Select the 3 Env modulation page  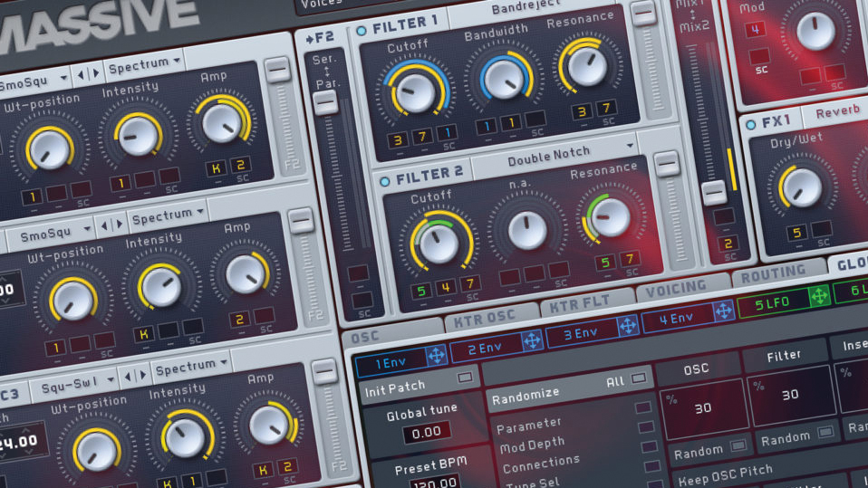tap(582, 333)
